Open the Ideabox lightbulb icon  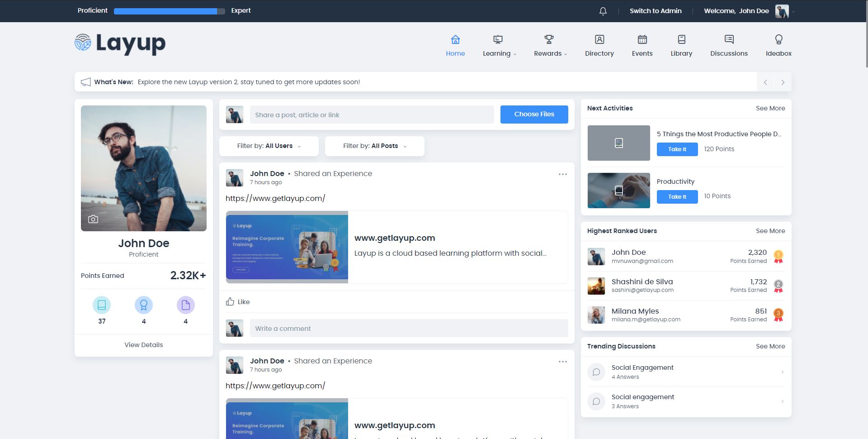[x=778, y=40]
